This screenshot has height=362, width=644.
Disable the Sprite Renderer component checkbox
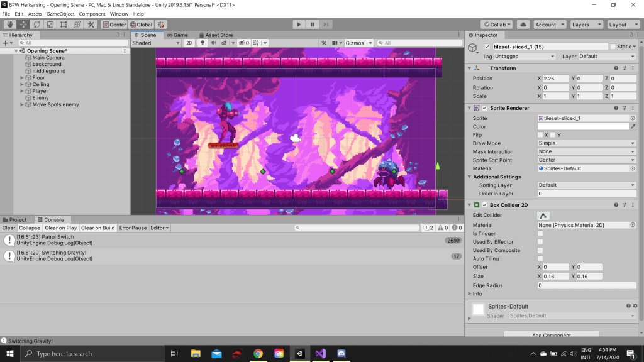pos(485,108)
